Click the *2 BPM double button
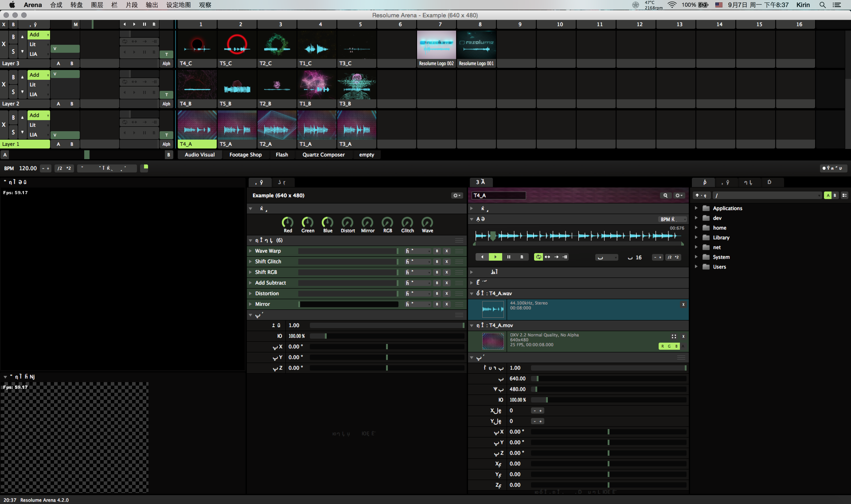This screenshot has width=851, height=504. tap(69, 168)
